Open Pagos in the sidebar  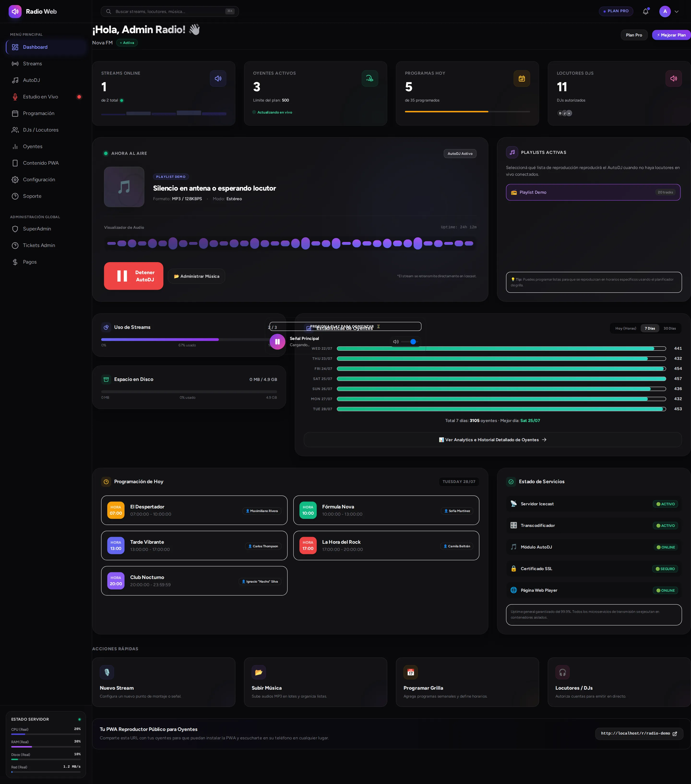pyautogui.click(x=46, y=262)
